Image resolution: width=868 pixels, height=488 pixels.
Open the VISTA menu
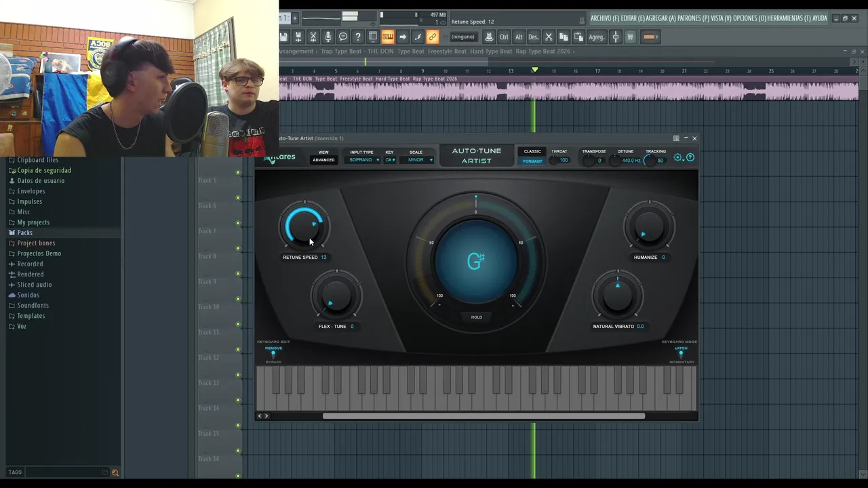(x=722, y=18)
